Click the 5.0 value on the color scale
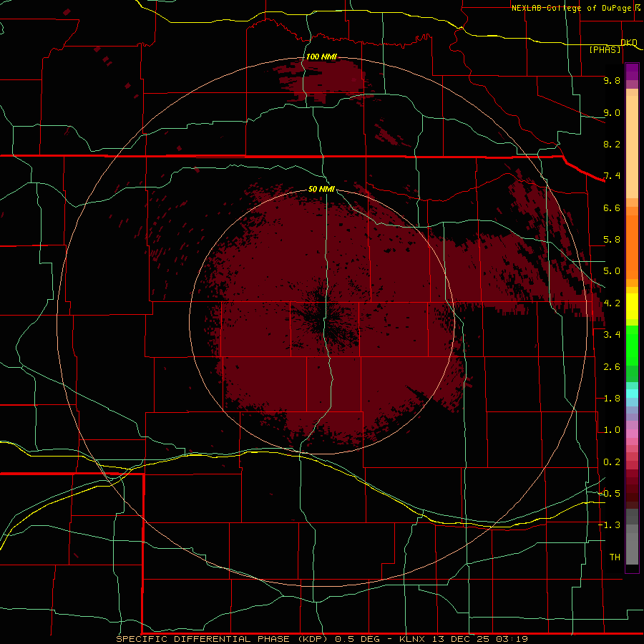Image resolution: width=644 pixels, height=644 pixels. point(612,271)
